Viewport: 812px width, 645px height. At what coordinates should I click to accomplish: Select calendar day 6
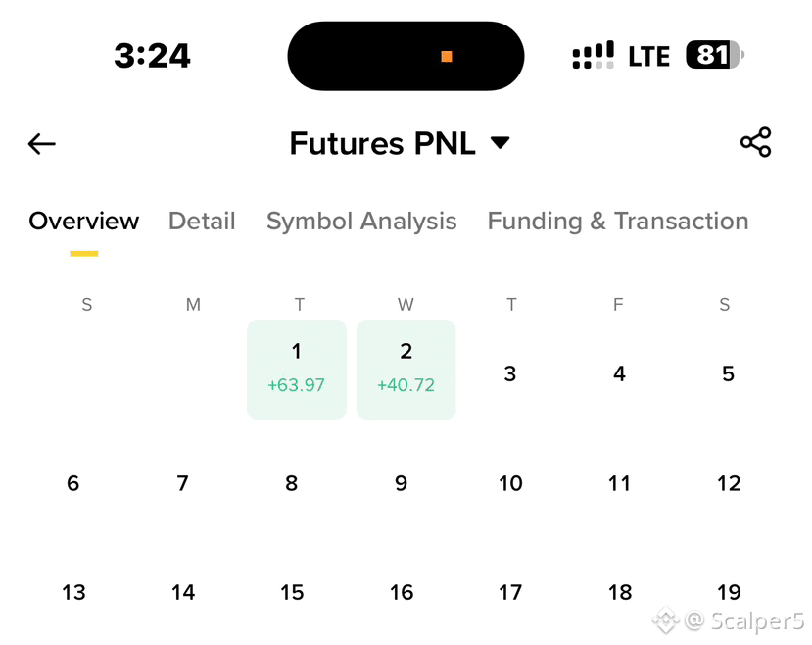73,483
